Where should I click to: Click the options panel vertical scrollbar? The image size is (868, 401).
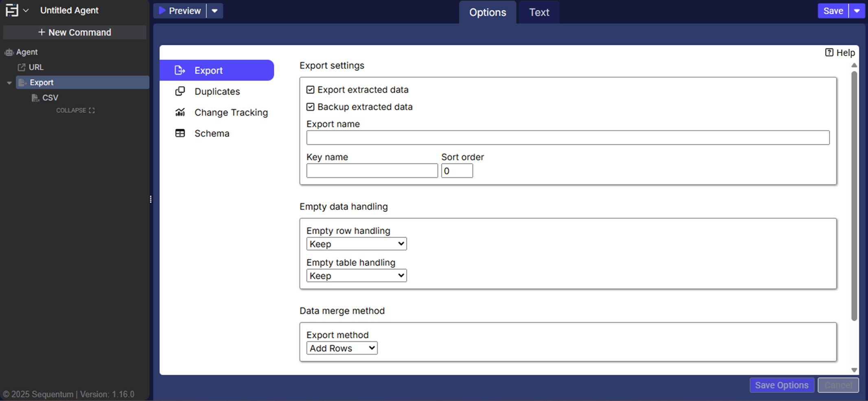coord(854,195)
